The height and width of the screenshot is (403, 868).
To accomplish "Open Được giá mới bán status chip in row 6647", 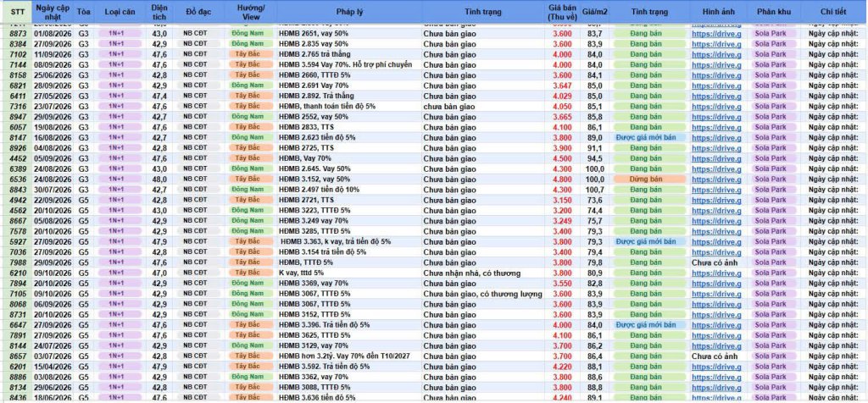I will [648, 324].
